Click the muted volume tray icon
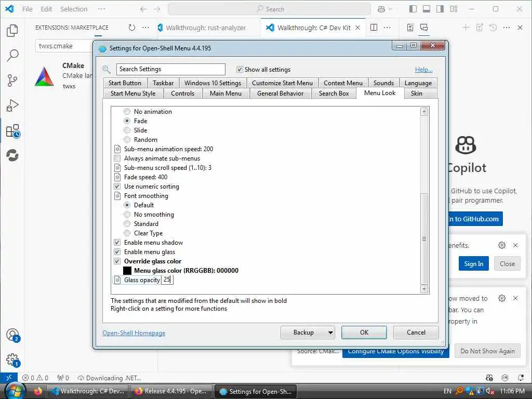 point(490,391)
